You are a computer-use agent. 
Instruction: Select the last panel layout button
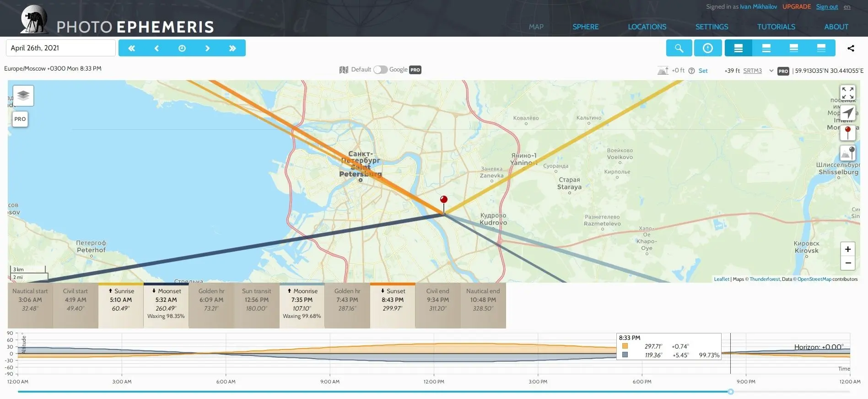(821, 48)
